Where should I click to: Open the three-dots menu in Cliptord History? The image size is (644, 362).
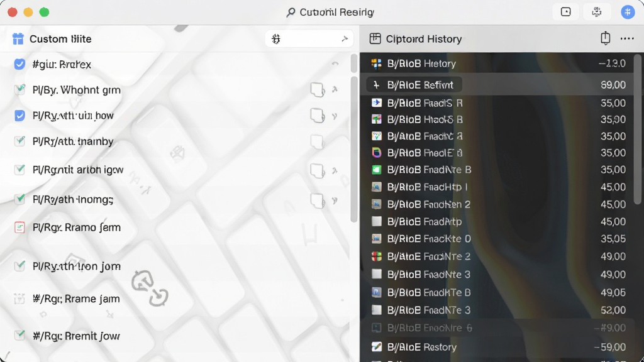pyautogui.click(x=627, y=38)
